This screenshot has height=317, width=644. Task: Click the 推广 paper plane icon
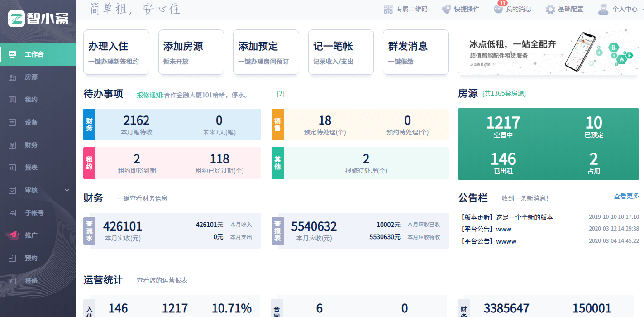point(13,235)
